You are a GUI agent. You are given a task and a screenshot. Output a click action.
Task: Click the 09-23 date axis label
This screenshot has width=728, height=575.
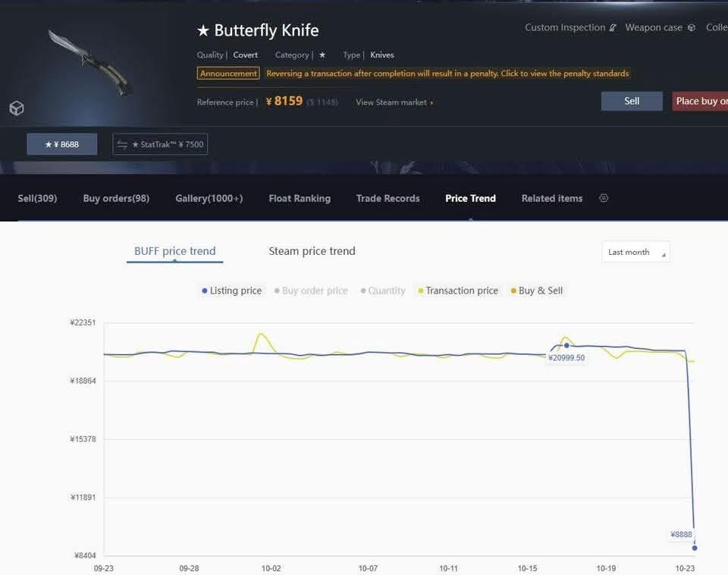pyautogui.click(x=104, y=568)
